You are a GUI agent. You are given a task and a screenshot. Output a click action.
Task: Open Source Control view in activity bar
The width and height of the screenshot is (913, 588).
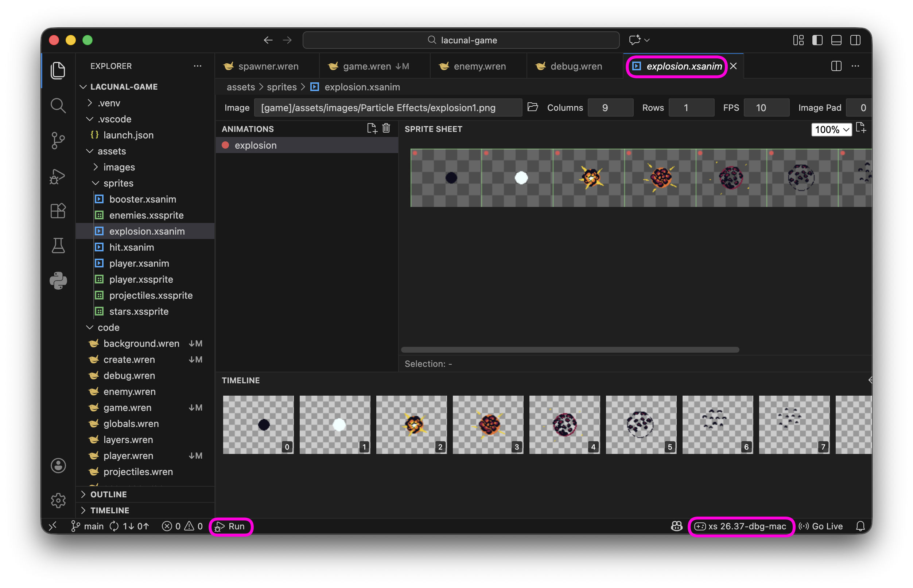pos(58,141)
